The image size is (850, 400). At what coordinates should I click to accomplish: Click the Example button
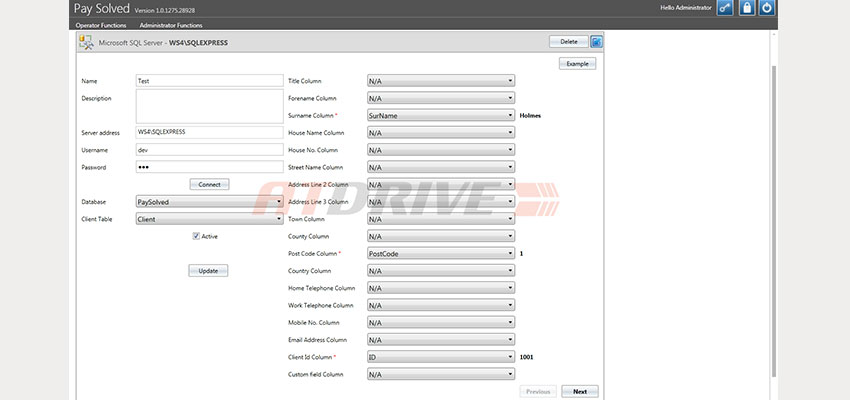[x=577, y=63]
